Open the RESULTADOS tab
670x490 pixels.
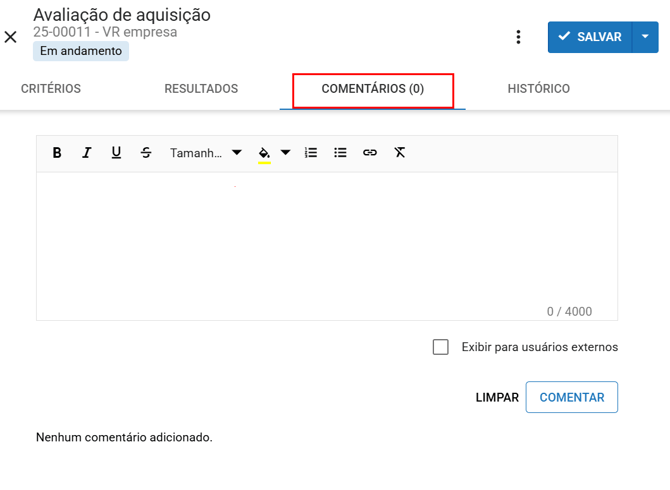pyautogui.click(x=201, y=89)
